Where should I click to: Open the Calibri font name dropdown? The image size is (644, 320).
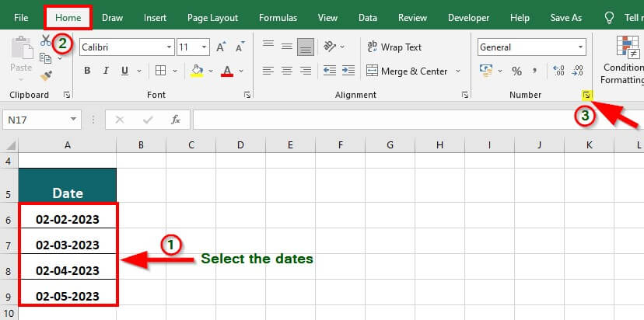tap(170, 47)
